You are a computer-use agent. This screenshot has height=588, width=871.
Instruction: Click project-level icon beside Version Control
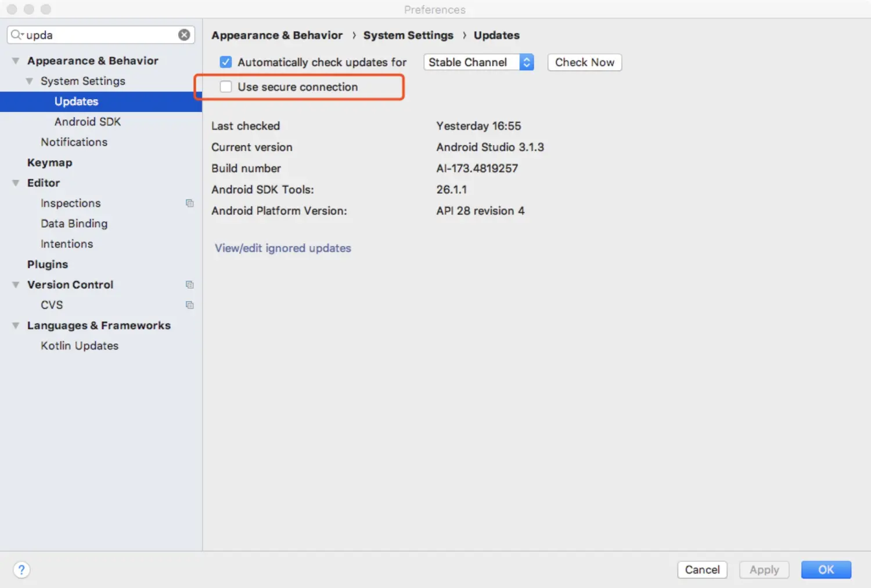[x=189, y=284]
